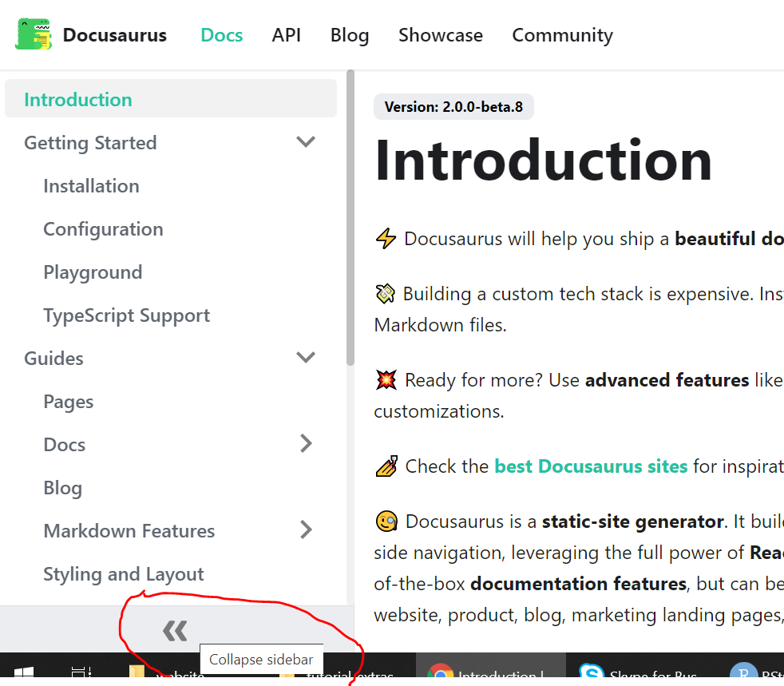The width and height of the screenshot is (784, 686).
Task: Click the lightning bolt emoji next to ship text
Action: pos(386,237)
